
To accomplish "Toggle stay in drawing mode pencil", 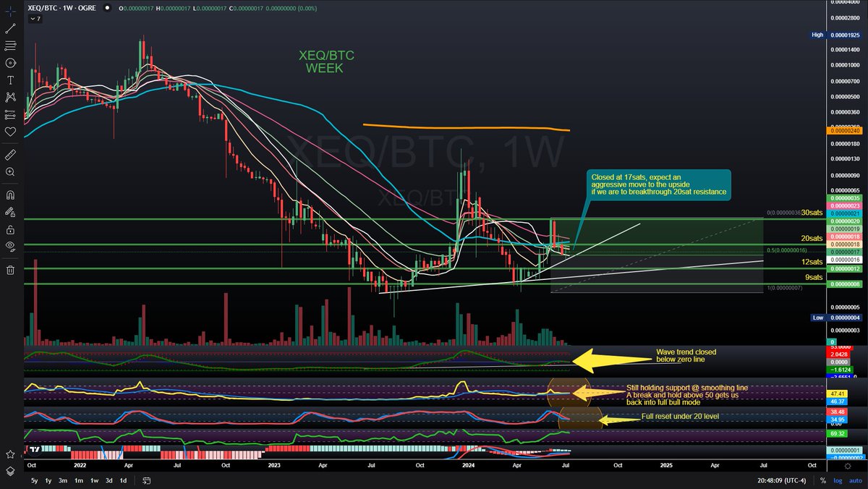I will [10, 212].
